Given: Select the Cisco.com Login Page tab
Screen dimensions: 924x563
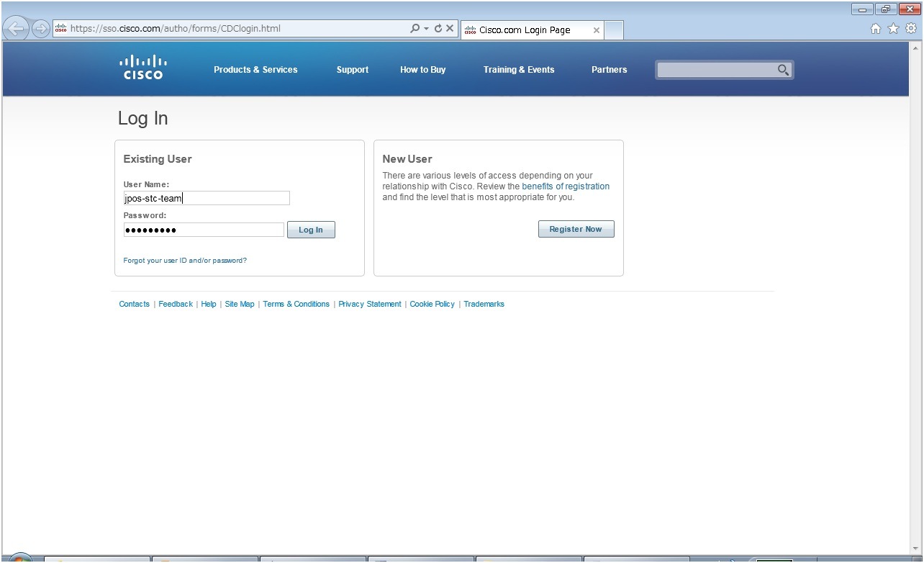Looking at the screenshot, I should (532, 30).
